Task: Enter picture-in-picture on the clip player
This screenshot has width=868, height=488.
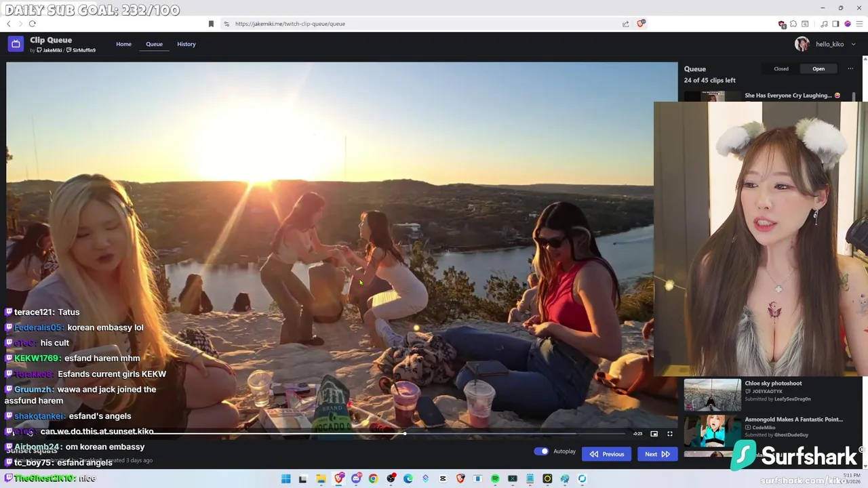Action: pyautogui.click(x=654, y=434)
